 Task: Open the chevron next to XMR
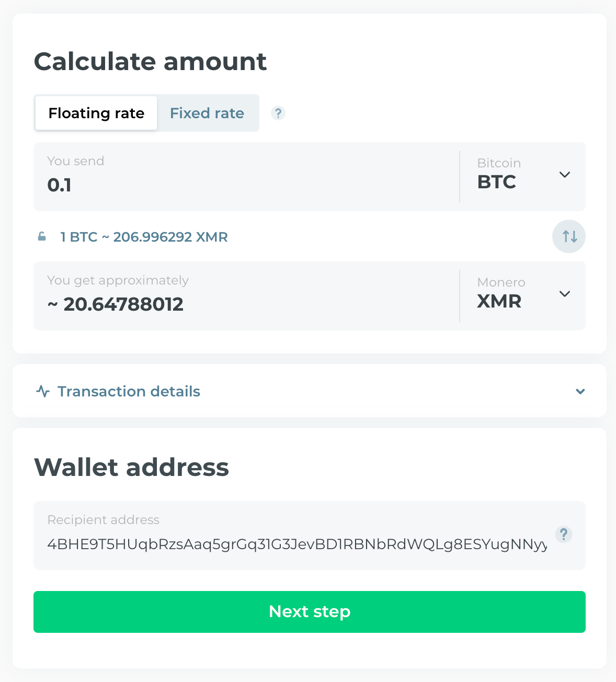coord(565,294)
